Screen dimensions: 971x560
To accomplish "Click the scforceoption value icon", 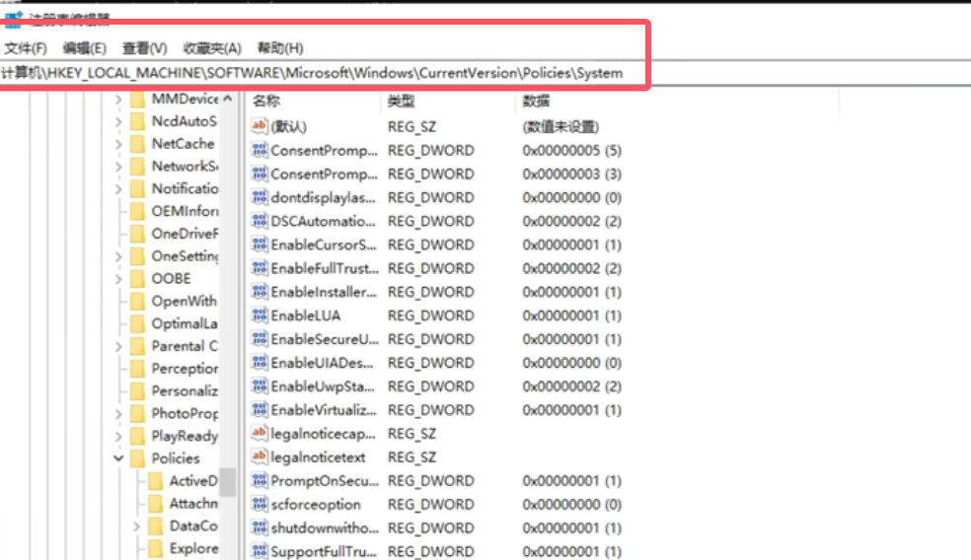I will click(x=260, y=505).
